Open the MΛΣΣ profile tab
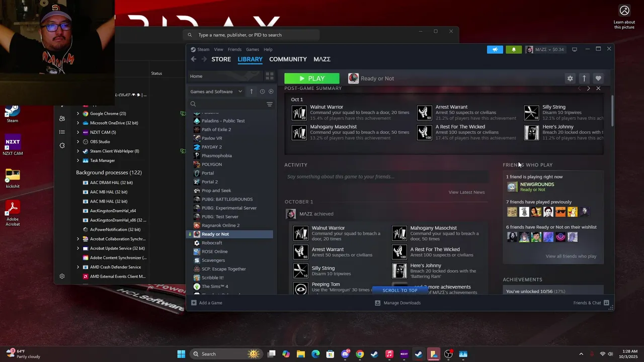Viewport: 644px width, 362px height. [322, 59]
